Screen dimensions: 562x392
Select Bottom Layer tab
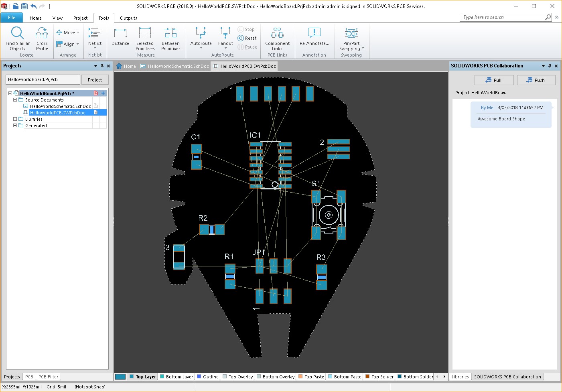click(x=176, y=377)
